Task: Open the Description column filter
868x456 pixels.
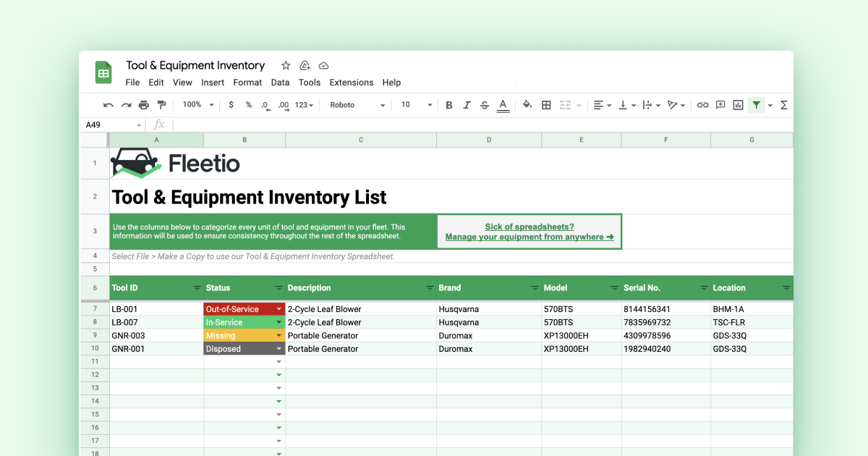Action: click(430, 288)
